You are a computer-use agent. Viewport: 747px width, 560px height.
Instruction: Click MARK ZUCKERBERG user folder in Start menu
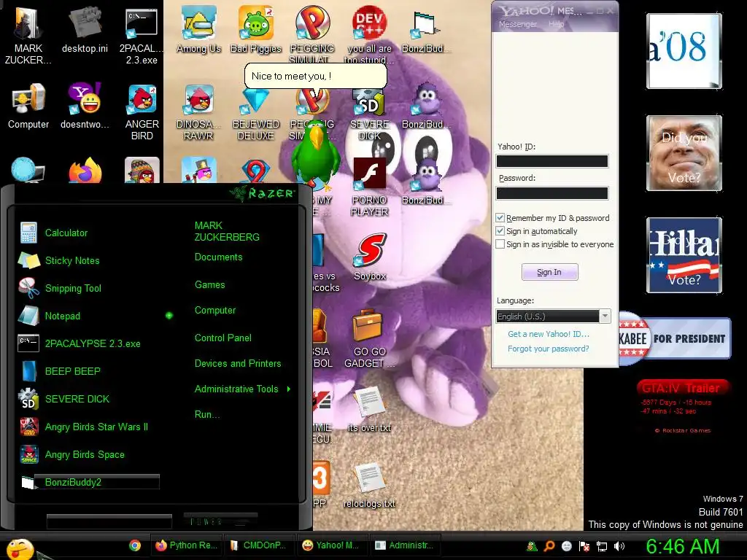tap(227, 231)
